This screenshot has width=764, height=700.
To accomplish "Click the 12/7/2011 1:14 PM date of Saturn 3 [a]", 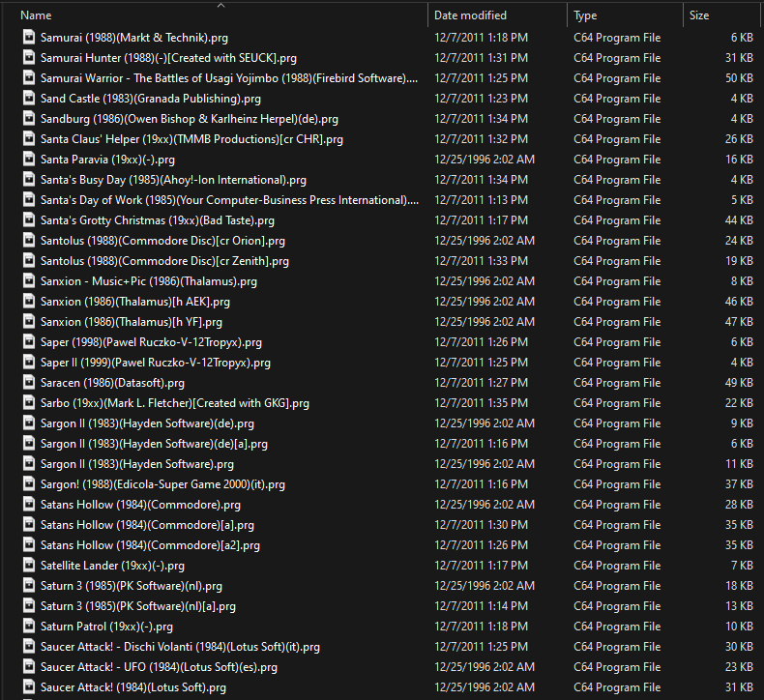I will 481,606.
